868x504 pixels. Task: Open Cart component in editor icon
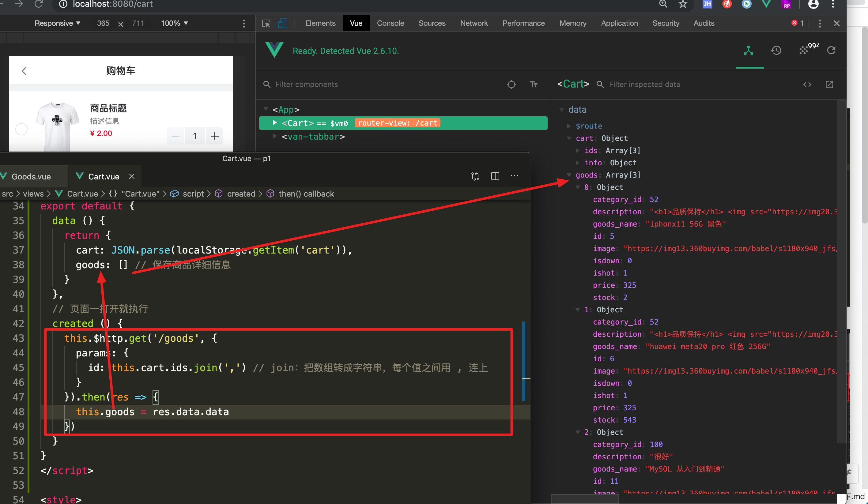(829, 84)
